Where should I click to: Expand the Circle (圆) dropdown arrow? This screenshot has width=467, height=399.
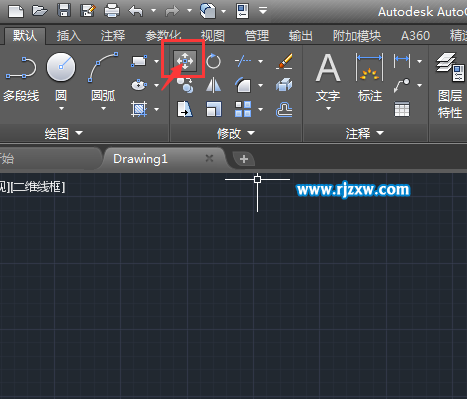pos(61,109)
